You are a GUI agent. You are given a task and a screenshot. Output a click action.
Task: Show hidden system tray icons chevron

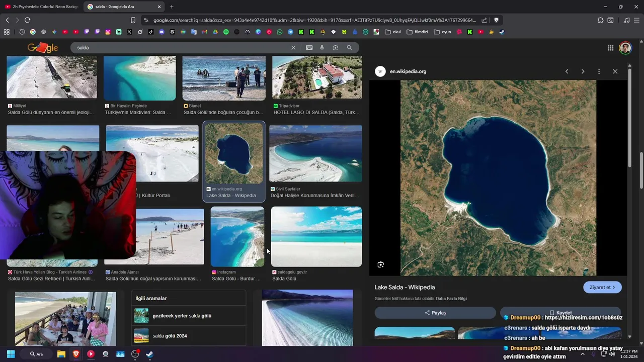coord(583,354)
